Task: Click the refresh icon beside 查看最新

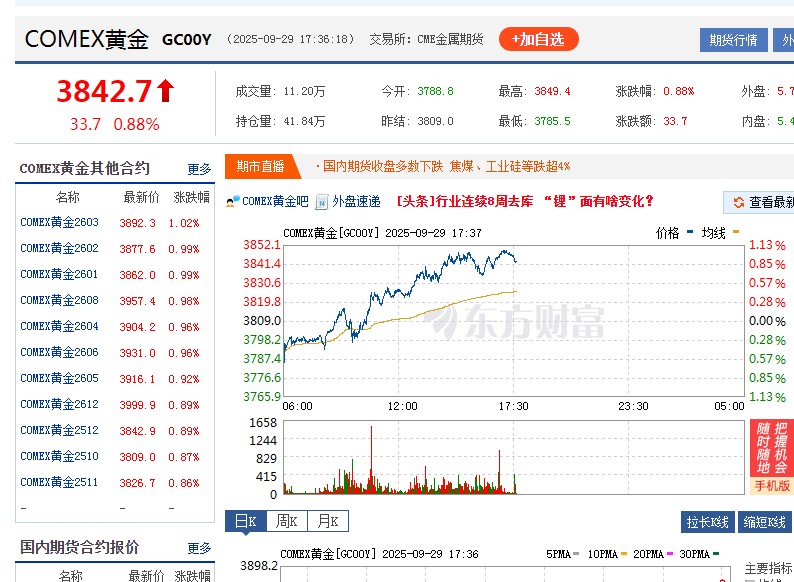Action: point(738,202)
